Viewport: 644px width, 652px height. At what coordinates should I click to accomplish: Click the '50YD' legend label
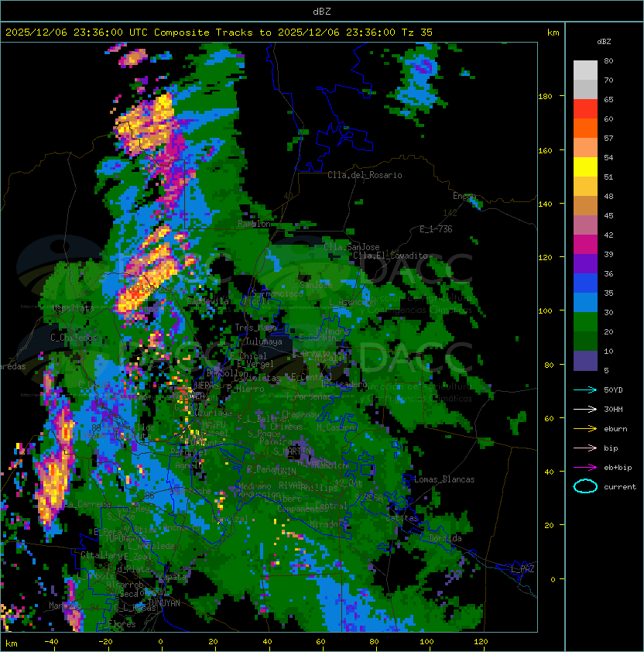[613, 389]
